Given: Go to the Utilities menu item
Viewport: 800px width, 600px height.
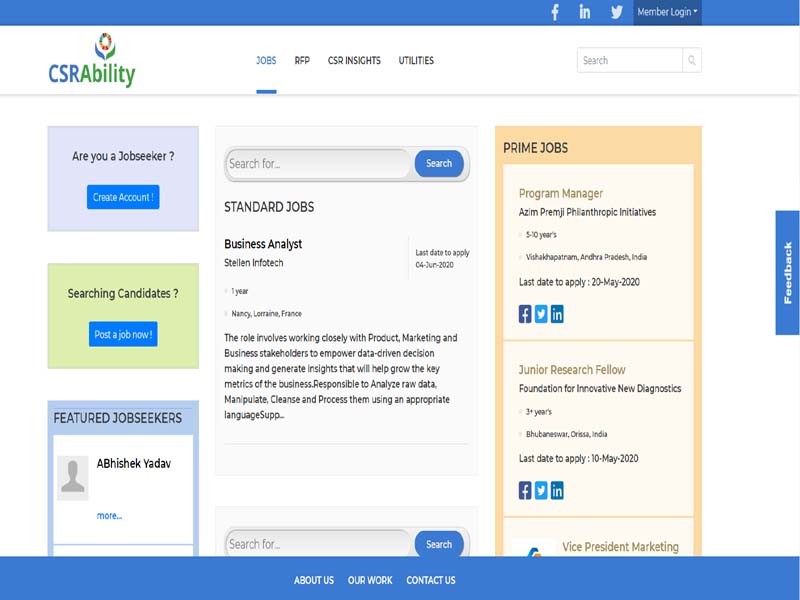Looking at the screenshot, I should [416, 61].
